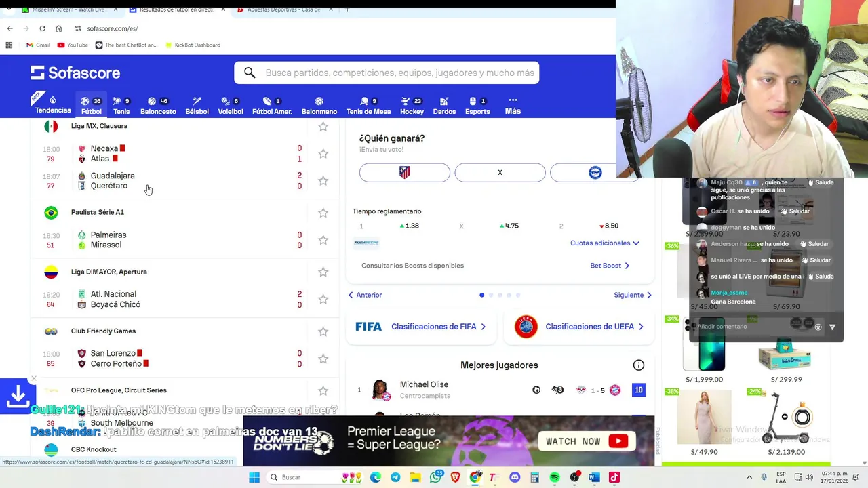
Task: Click the Windows Start button
Action: (x=254, y=477)
